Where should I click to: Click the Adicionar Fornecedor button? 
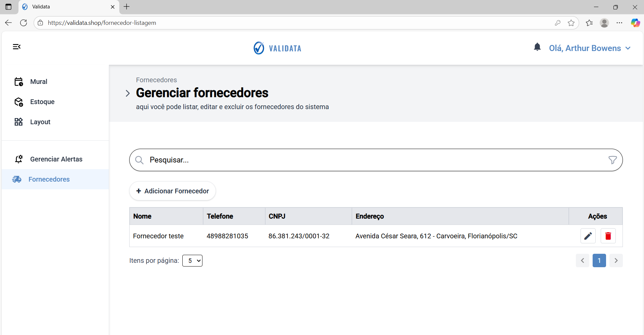[x=173, y=191]
